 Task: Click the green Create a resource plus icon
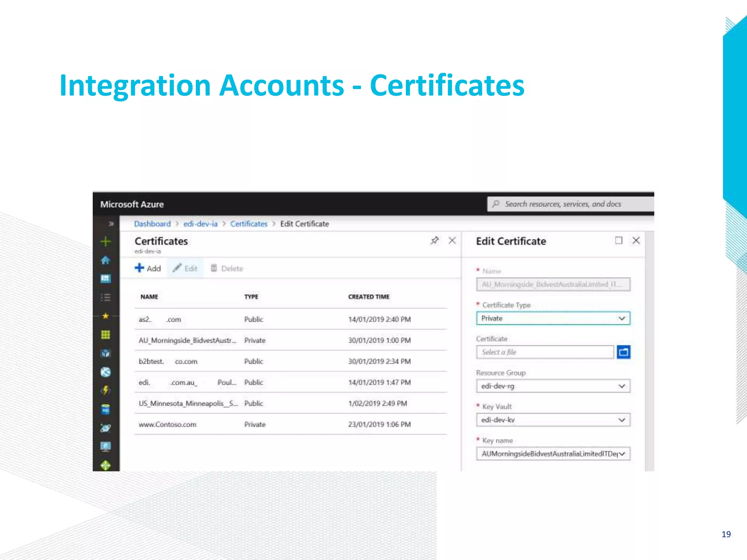click(105, 241)
